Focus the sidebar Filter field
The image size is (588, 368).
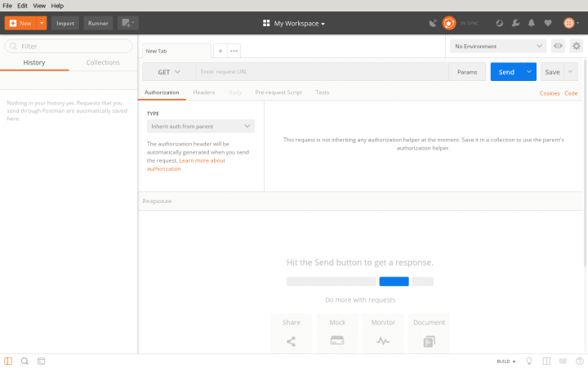tap(69, 46)
